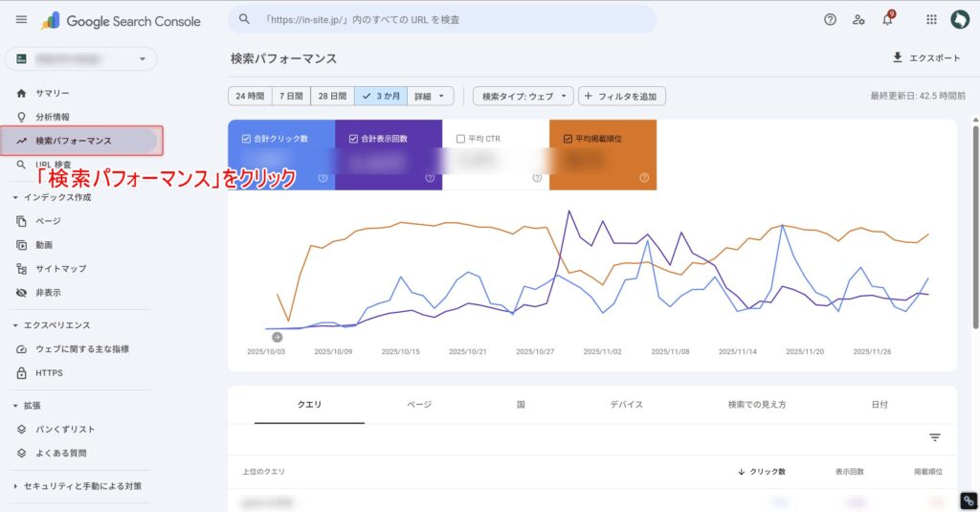
Task: Select the 7 日間 date range
Action: click(x=291, y=97)
